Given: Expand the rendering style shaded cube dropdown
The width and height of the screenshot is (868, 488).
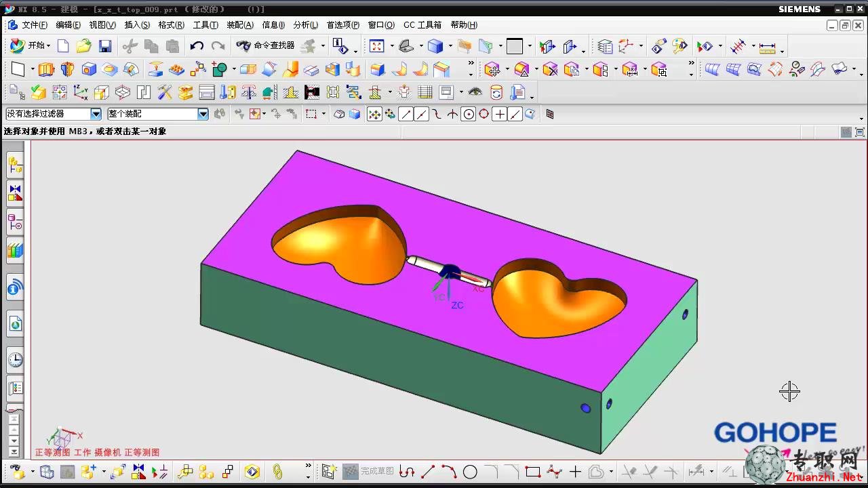Looking at the screenshot, I should [x=450, y=47].
